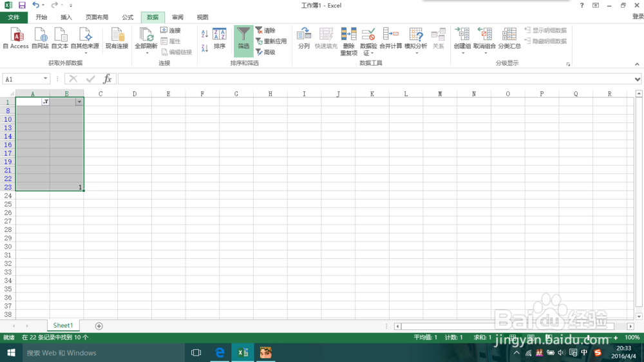Click the taskbar volume icon
This screenshot has height=362, width=644.
(562, 352)
